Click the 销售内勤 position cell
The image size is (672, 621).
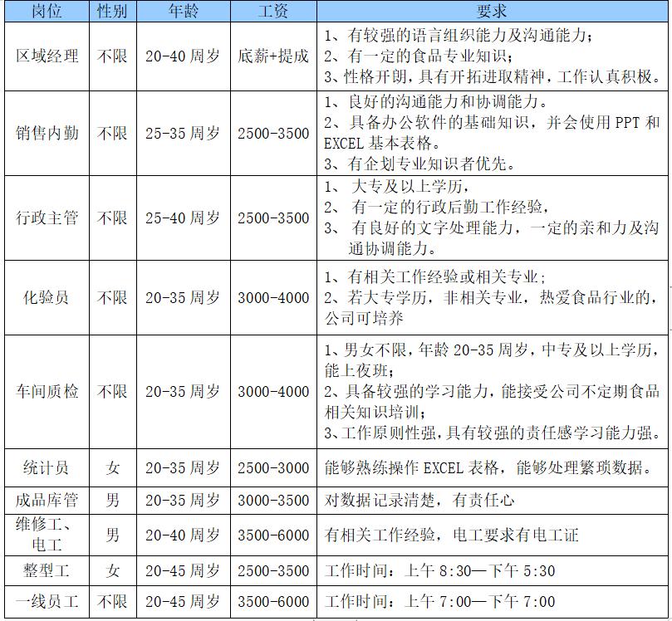[x=47, y=133]
